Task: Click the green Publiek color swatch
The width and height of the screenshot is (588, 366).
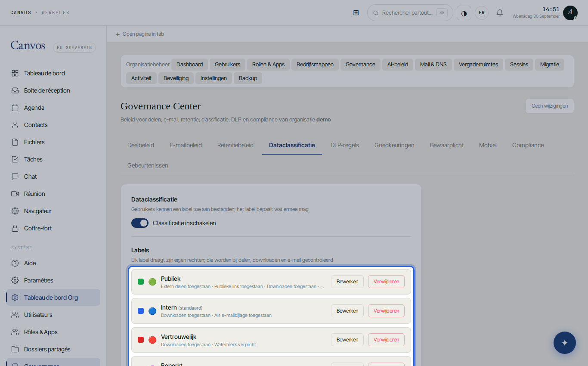Action: coord(141,282)
